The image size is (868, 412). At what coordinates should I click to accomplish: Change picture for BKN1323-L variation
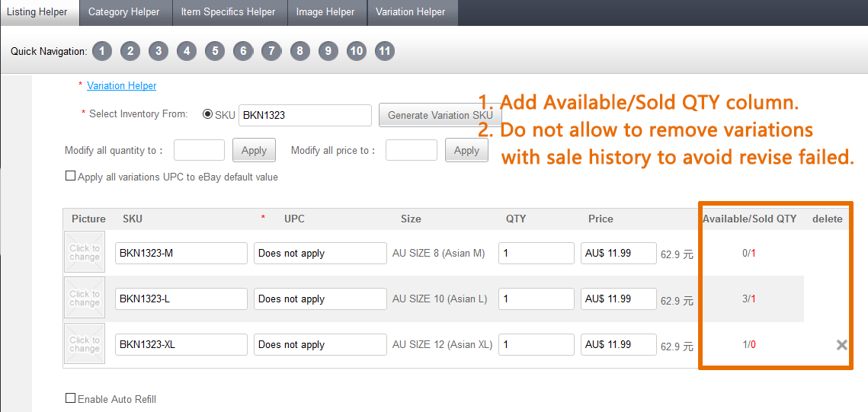(85, 298)
